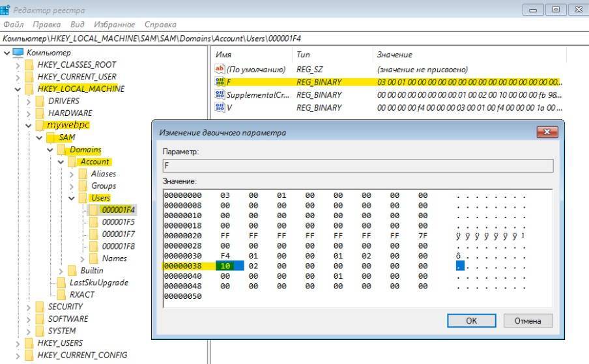Select the 000001F5 user key
Viewport: 589px width, 364px height.
tap(118, 222)
